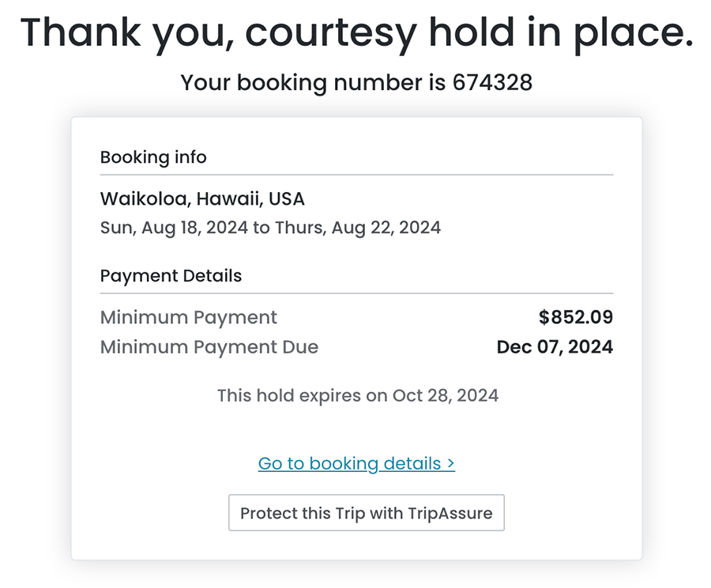Click the Thurs, Aug 22, 2024 end date
711x588 pixels.
[x=357, y=228]
